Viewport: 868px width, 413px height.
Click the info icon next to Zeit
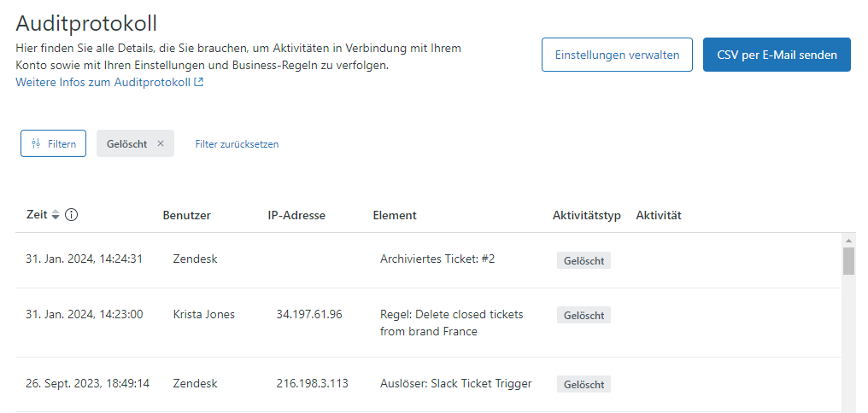pyautogui.click(x=72, y=214)
